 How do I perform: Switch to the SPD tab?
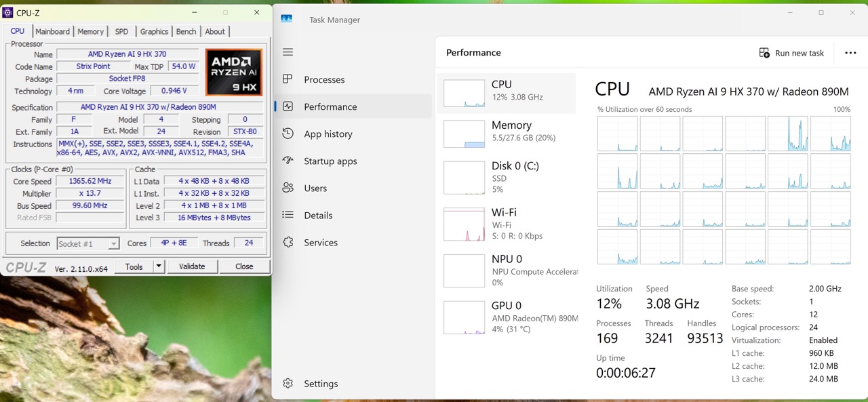click(x=121, y=31)
